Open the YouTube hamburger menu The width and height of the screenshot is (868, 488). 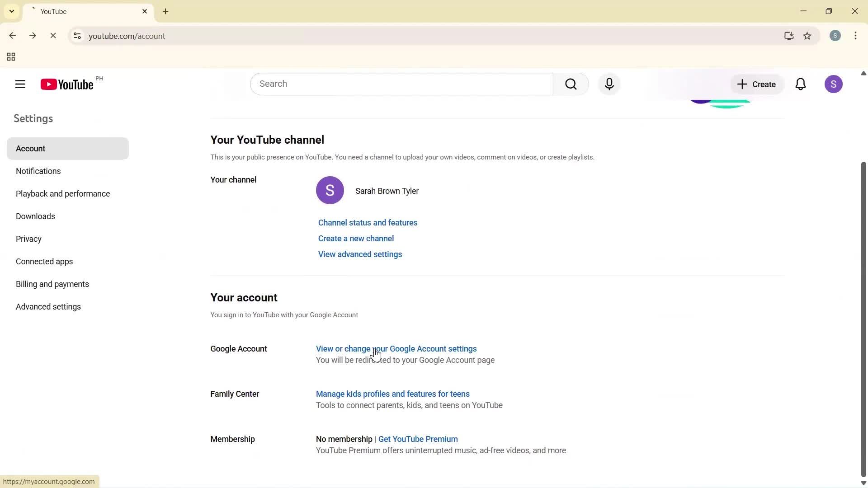[20, 84]
